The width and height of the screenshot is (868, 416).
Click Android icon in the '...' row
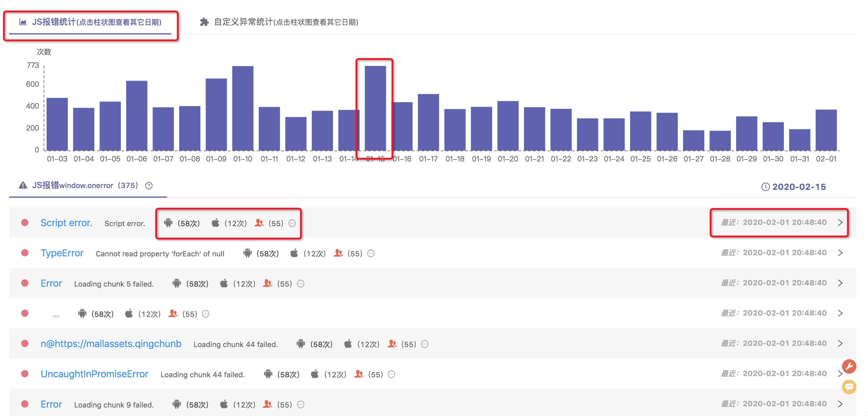(x=82, y=314)
